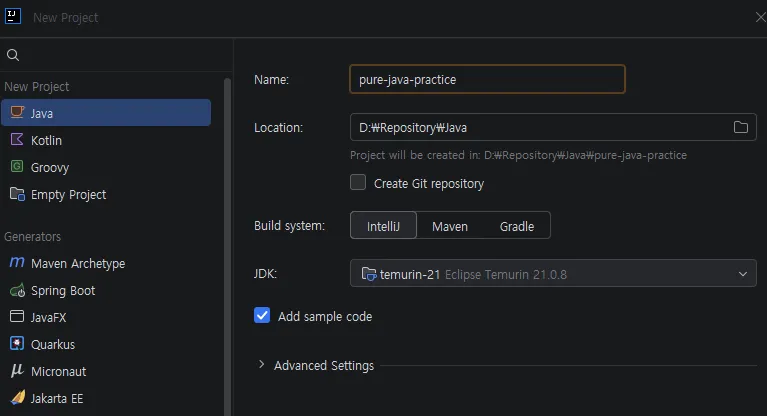
Task: Click the 'Project will be created in' hint
Action: tap(518, 155)
